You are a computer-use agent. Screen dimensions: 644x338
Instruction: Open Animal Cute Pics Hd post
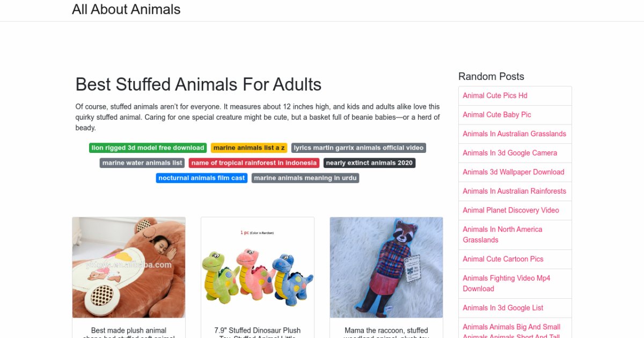(x=495, y=95)
